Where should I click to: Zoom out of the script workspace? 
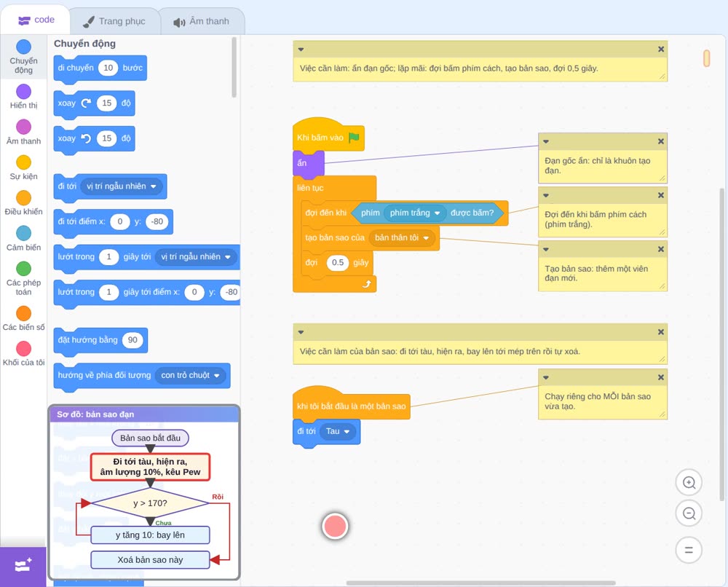[x=689, y=513]
